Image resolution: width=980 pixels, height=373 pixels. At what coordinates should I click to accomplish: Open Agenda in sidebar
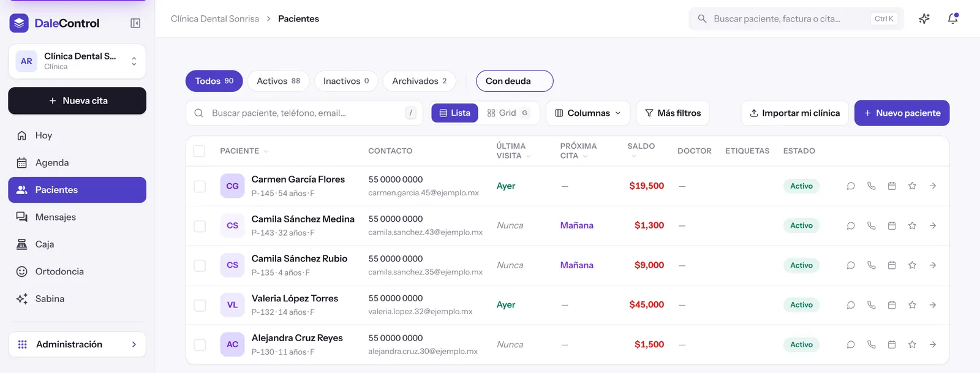(77, 162)
